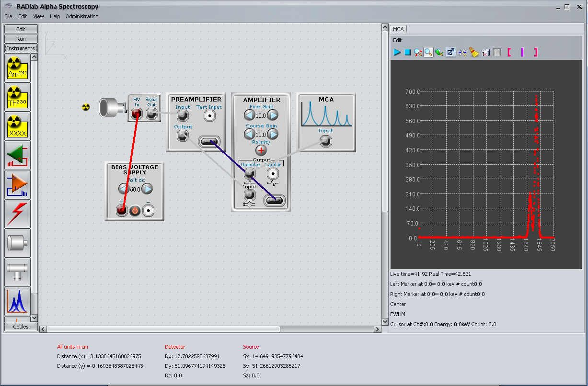The image size is (588, 386).
Task: Add the Am-241 source from the palette
Action: (x=18, y=68)
